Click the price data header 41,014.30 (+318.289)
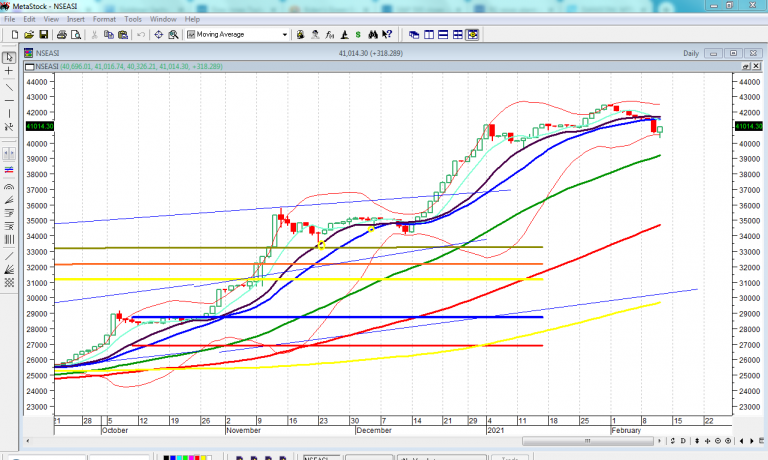768x460 pixels. (371, 53)
